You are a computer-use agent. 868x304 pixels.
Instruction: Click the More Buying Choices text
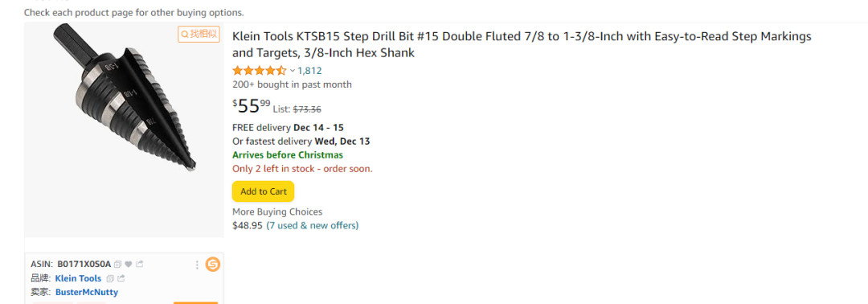pyautogui.click(x=277, y=212)
